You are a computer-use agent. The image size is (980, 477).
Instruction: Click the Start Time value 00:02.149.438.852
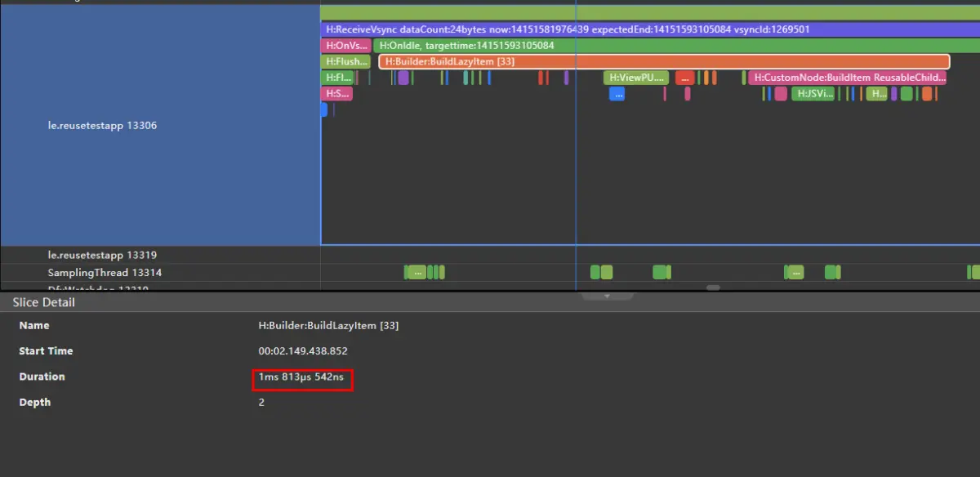[x=303, y=351]
